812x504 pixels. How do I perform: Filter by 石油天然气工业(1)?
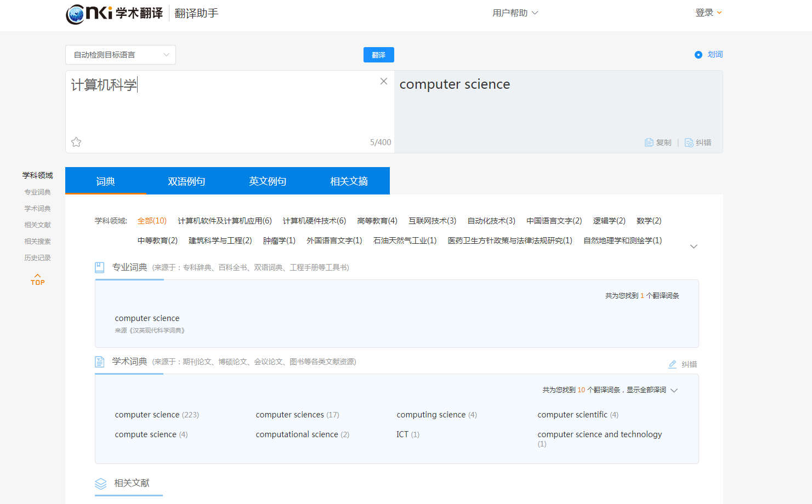(405, 240)
